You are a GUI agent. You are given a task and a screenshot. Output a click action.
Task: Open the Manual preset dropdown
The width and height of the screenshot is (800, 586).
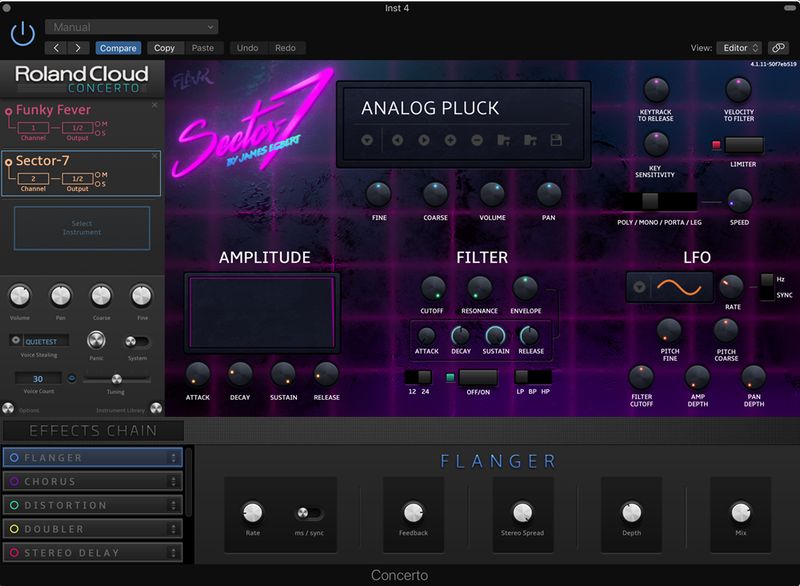click(132, 27)
